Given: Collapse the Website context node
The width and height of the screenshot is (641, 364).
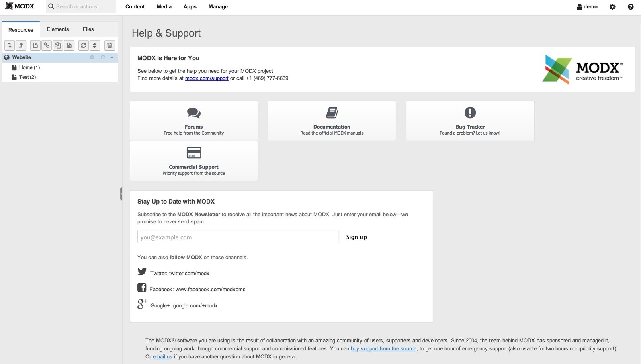Looking at the screenshot, I should coord(112,57).
